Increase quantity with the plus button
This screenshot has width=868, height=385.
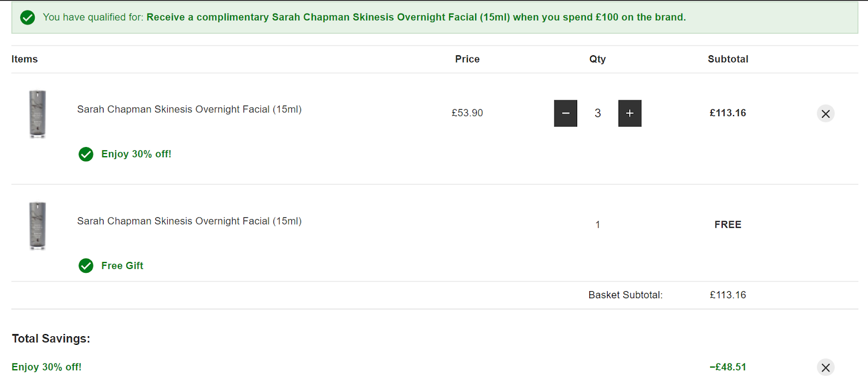[630, 113]
